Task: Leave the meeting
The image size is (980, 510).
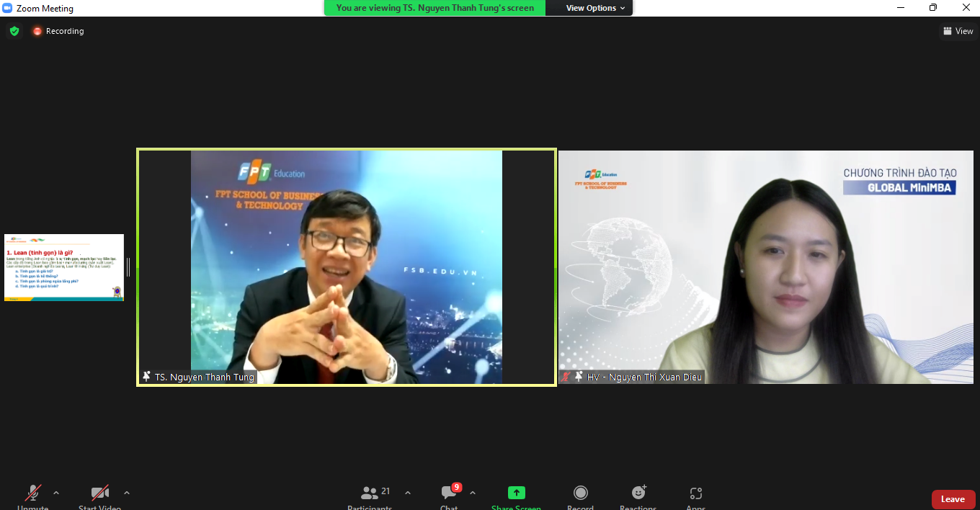Action: pos(953,499)
